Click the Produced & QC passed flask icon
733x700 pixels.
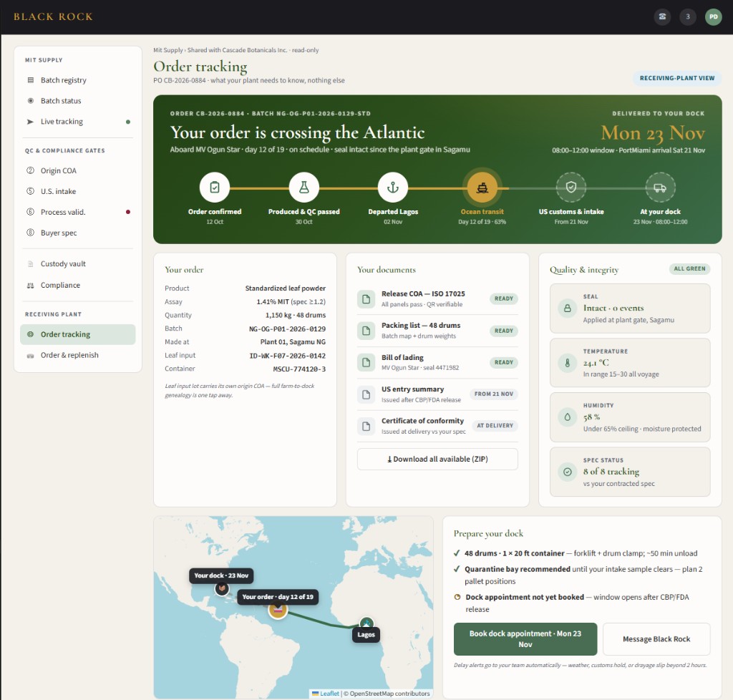[304, 188]
